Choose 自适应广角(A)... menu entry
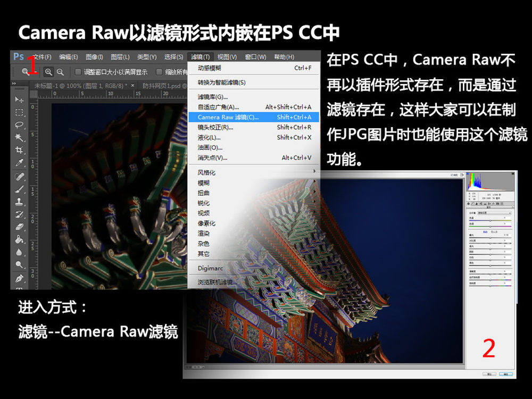Image resolution: width=532 pixels, height=399 pixels. tap(253, 107)
